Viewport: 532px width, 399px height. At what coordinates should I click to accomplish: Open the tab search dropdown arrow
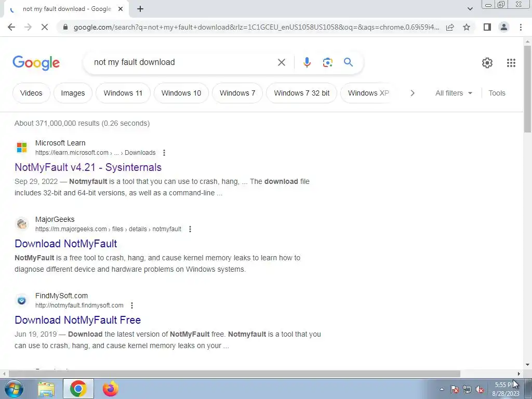point(470,9)
